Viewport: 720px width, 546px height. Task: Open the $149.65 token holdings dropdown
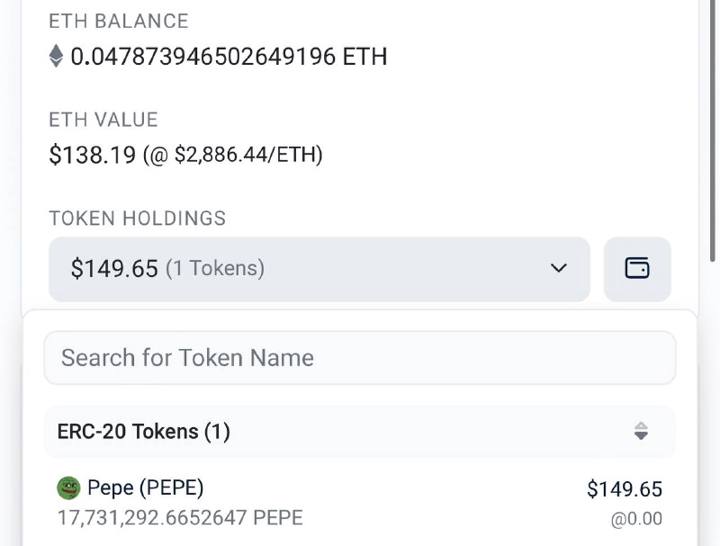tap(319, 269)
